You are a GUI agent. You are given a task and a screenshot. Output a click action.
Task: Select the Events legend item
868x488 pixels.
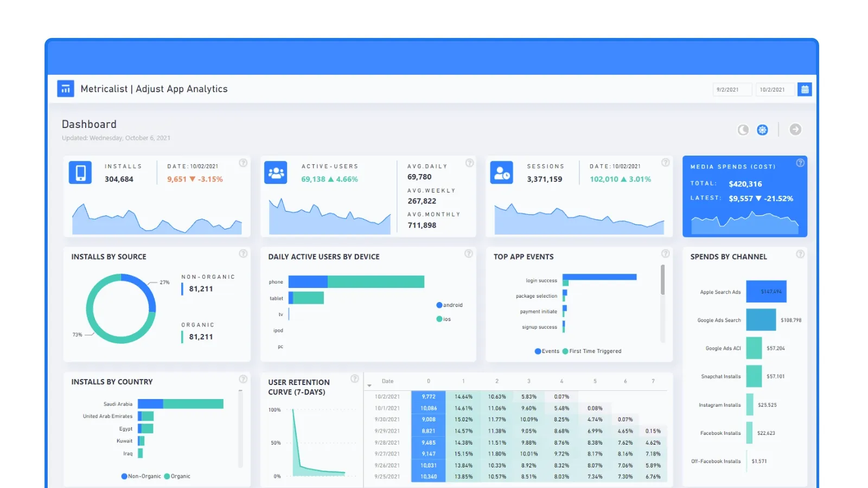pos(547,351)
